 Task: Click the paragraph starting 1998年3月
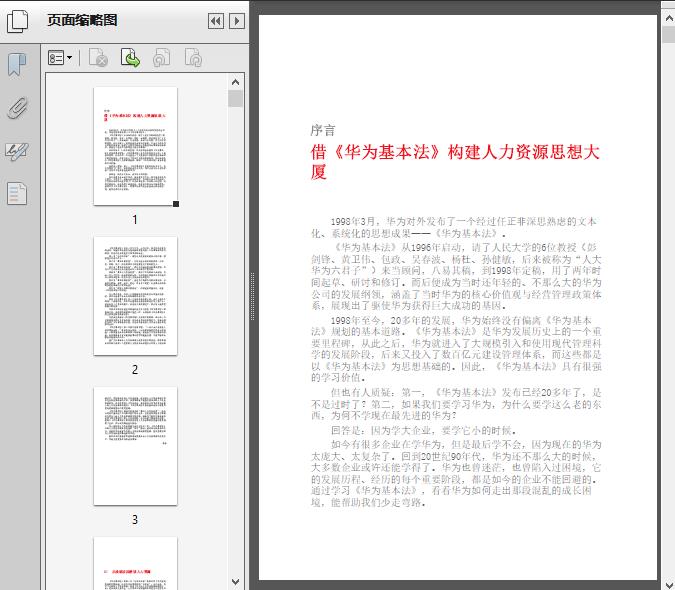coord(454,228)
